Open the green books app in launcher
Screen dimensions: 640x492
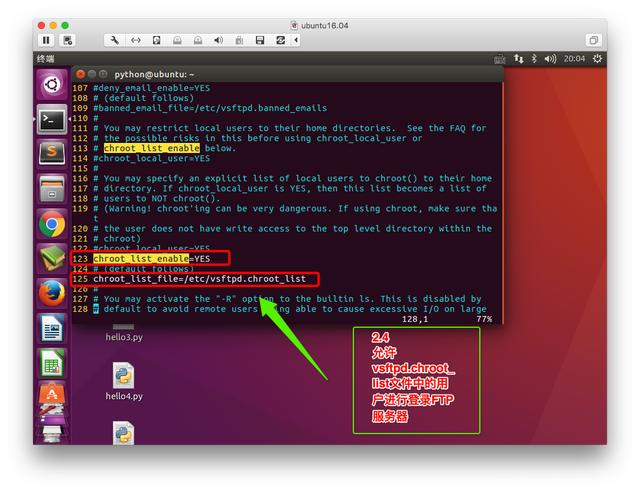tap(52, 258)
